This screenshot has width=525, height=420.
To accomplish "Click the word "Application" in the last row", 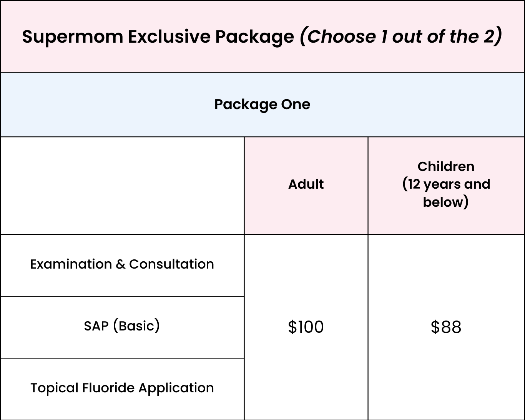I will (x=176, y=388).
